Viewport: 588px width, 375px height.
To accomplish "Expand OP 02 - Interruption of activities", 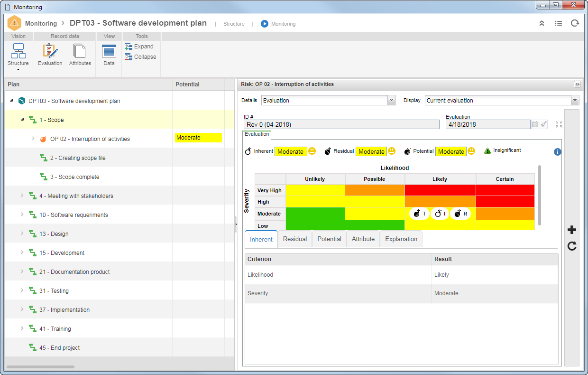I will click(x=33, y=139).
